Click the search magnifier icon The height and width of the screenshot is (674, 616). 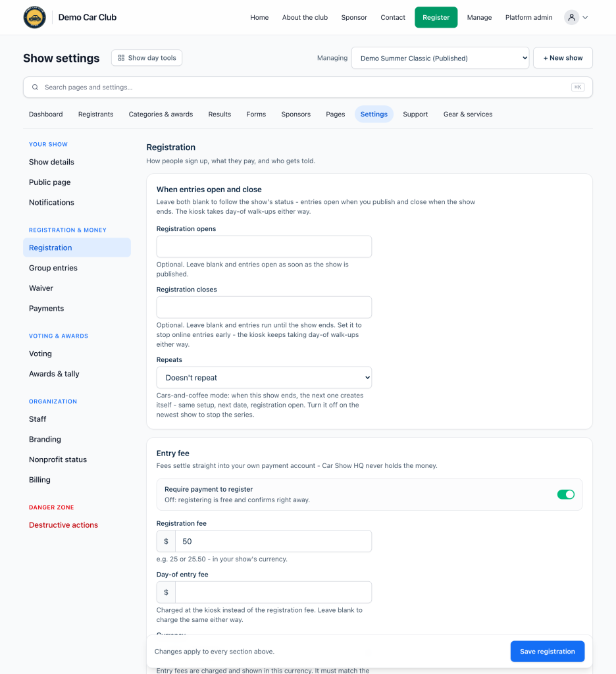[x=36, y=88]
